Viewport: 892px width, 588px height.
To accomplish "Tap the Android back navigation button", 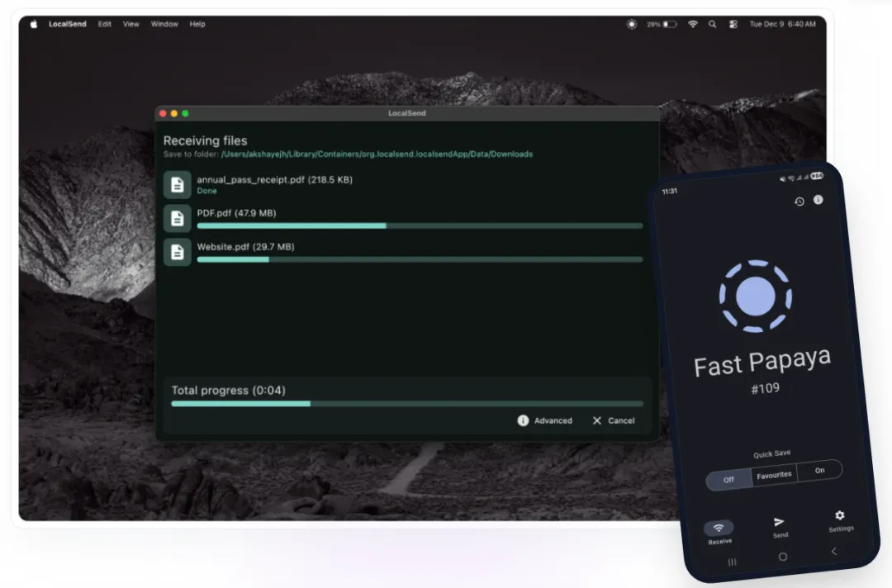I will coord(834,551).
